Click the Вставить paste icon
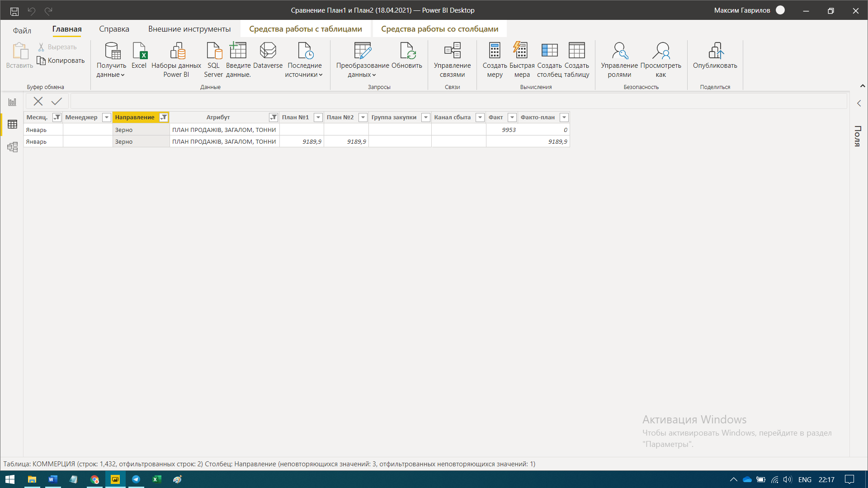 pos(20,51)
